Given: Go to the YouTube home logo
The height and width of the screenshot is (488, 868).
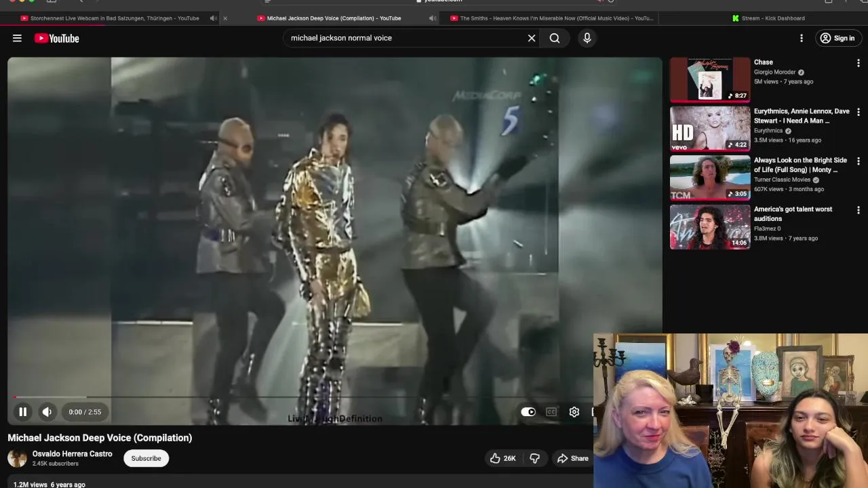Looking at the screenshot, I should (57, 39).
